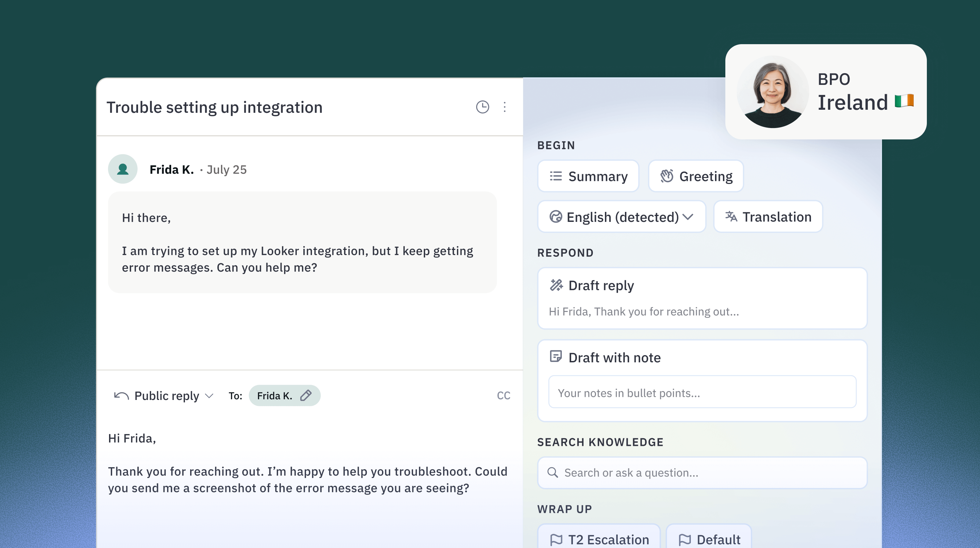Click the Greeting button
Viewport: 980px width, 548px height.
point(696,176)
